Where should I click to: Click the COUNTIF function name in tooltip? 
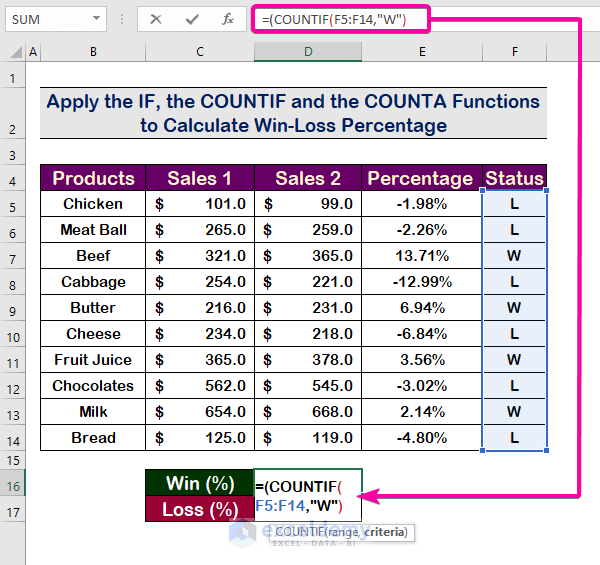click(x=297, y=532)
